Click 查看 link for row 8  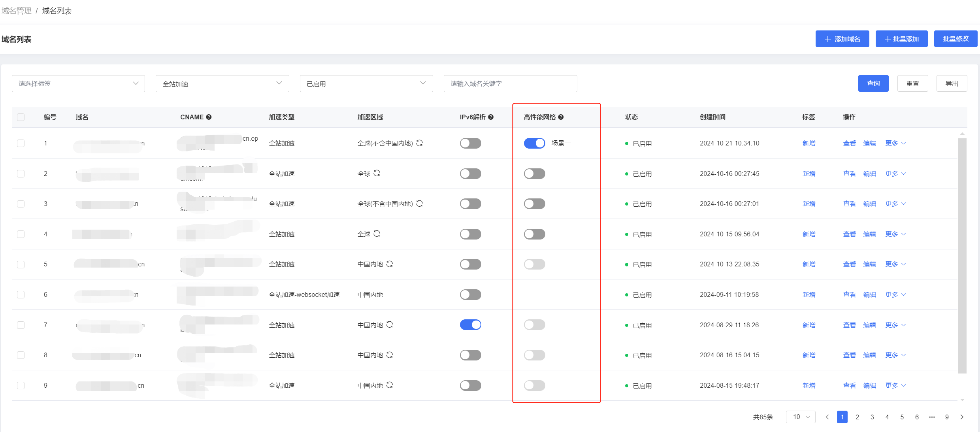click(849, 355)
